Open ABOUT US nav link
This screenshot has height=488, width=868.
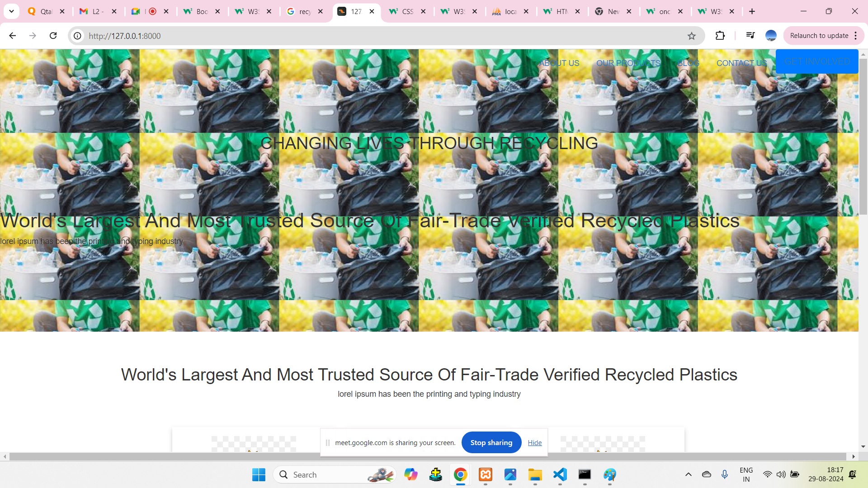click(x=559, y=63)
